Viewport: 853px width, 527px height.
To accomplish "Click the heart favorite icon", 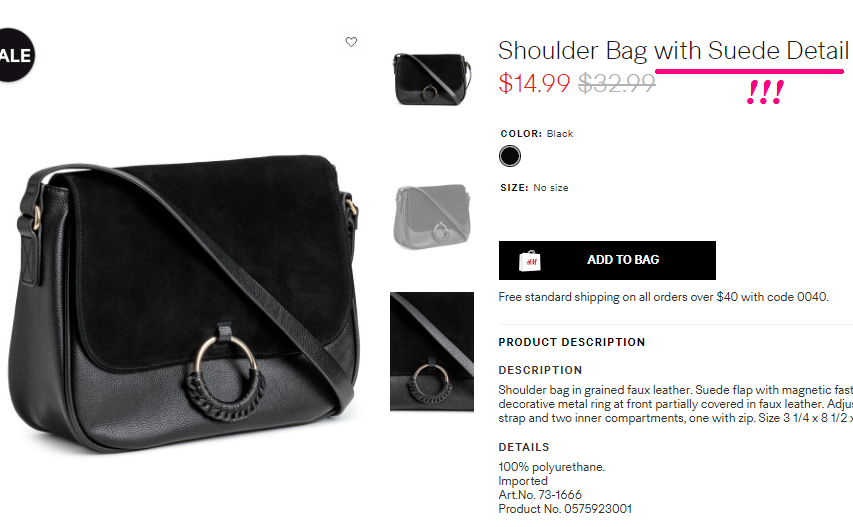I will pos(351,42).
